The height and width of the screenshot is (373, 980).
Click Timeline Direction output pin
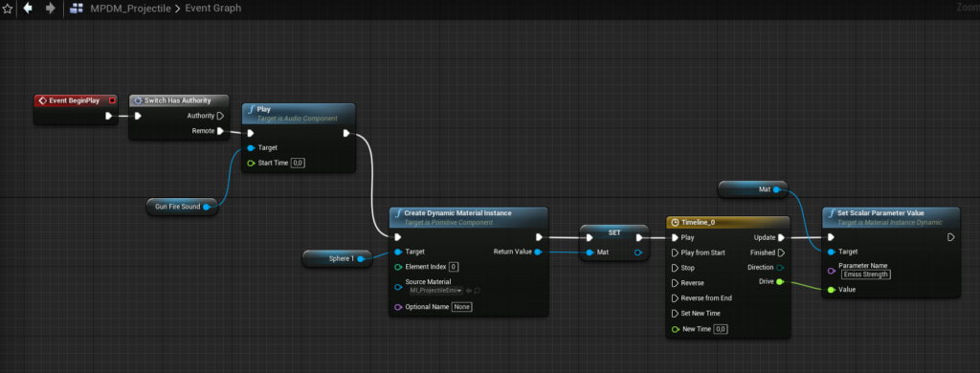click(x=780, y=268)
